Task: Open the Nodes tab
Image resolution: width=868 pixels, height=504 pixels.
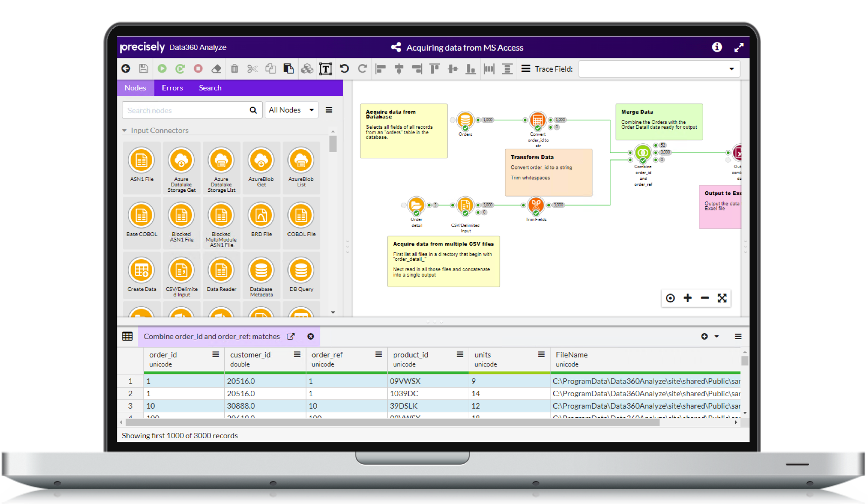Action: [x=135, y=88]
